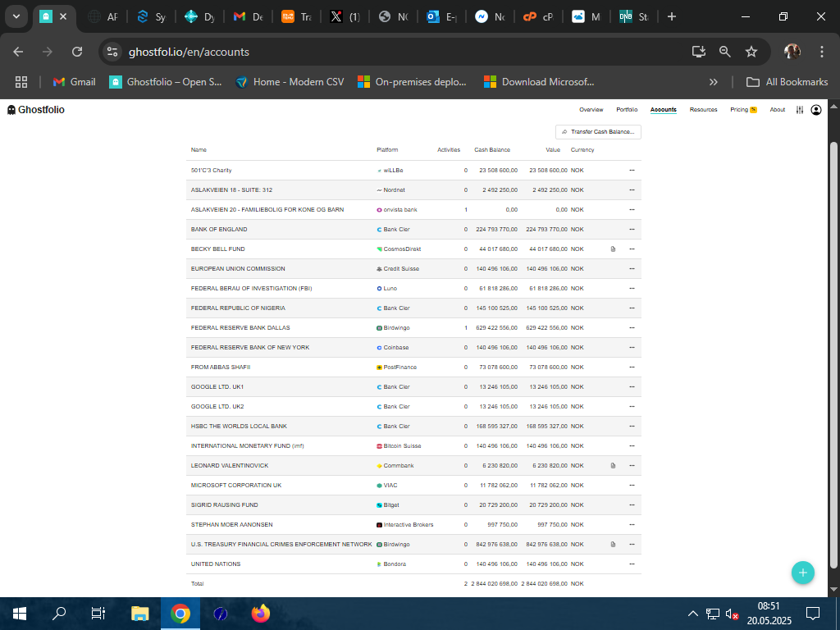Open Task View on taskbar
840x630 pixels.
[x=98, y=614]
